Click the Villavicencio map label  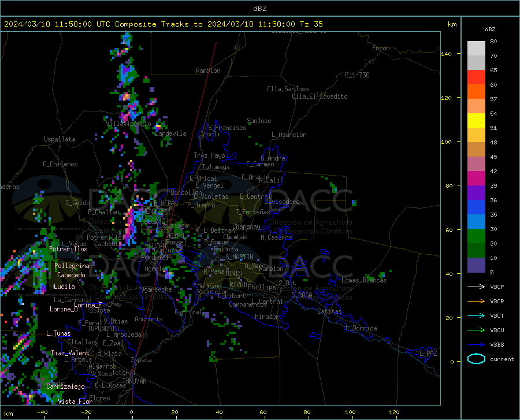point(128,124)
